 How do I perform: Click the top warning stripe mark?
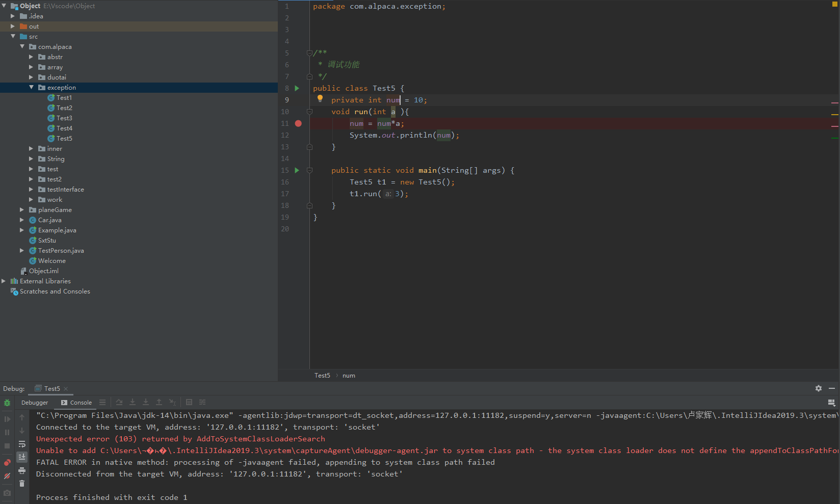pyautogui.click(x=835, y=102)
